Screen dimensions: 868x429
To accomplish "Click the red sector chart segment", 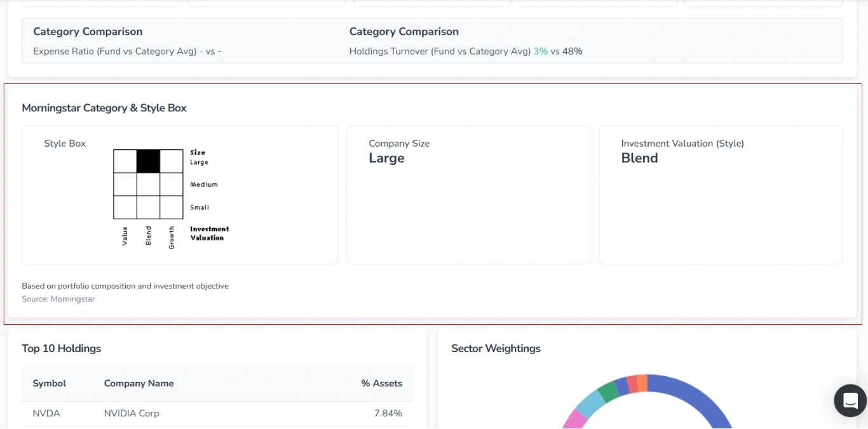I will click(632, 384).
